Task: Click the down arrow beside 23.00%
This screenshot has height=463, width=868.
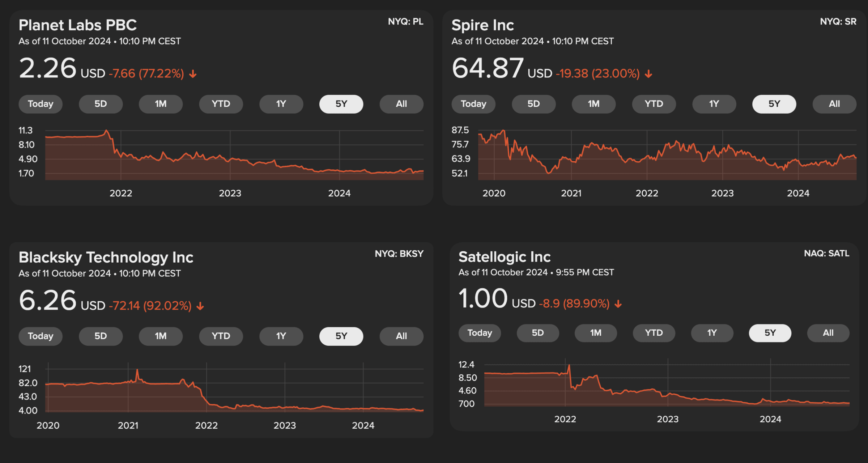Action: tap(648, 74)
